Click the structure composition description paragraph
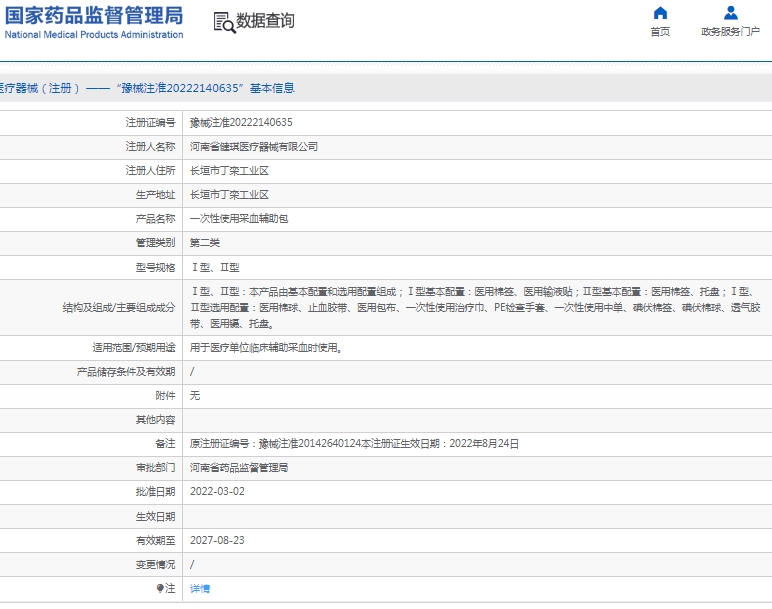Screen dimensions: 772x609 pyautogui.click(x=476, y=308)
